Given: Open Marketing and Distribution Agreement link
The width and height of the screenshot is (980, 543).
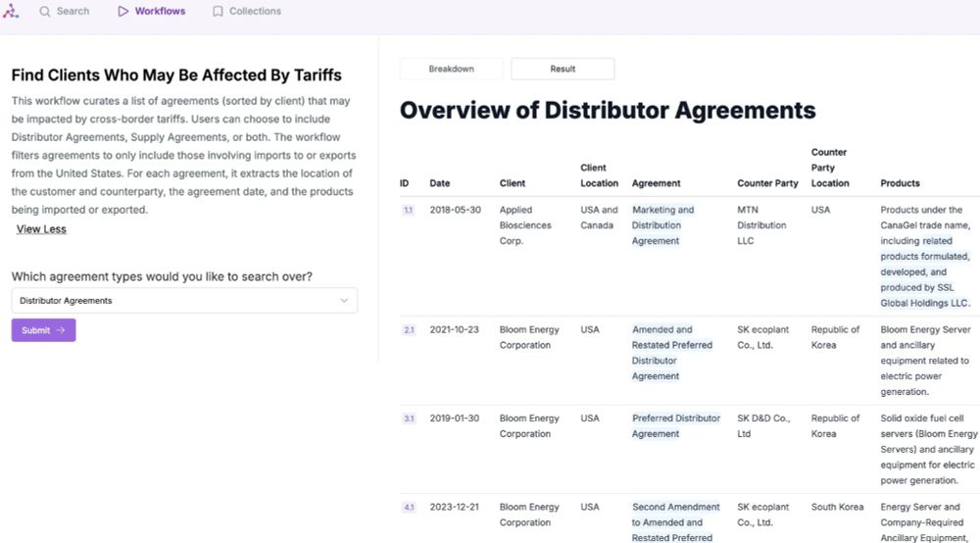Looking at the screenshot, I should click(x=663, y=225).
